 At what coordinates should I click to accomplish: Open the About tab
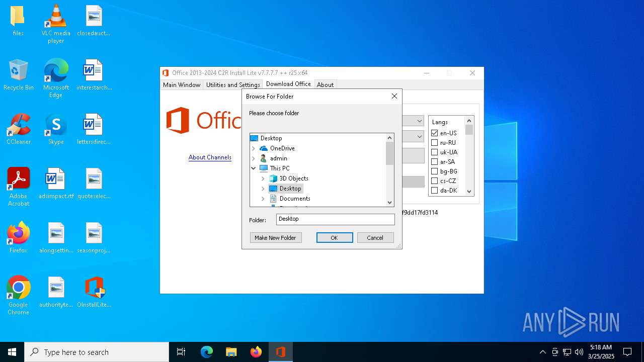pyautogui.click(x=325, y=85)
